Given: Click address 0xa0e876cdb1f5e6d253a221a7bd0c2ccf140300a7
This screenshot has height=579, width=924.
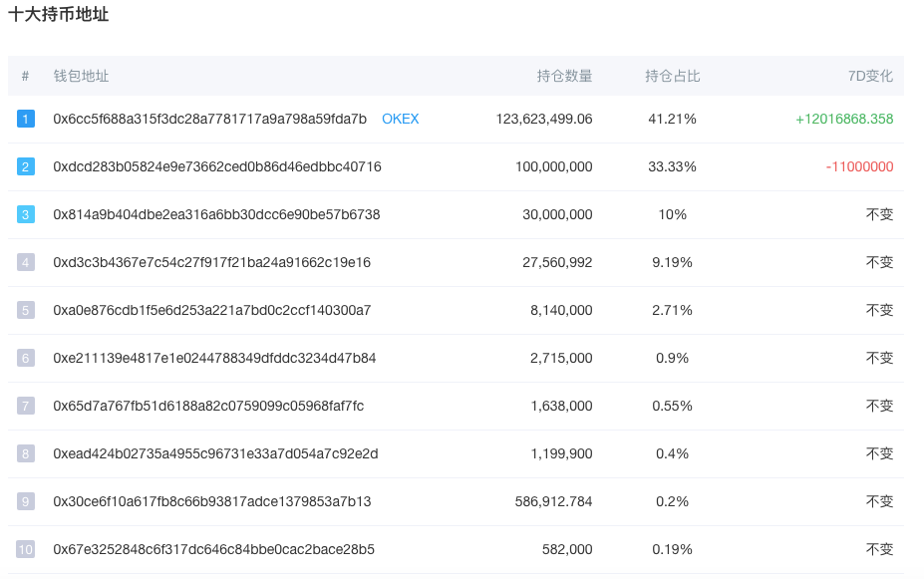Looking at the screenshot, I should pyautogui.click(x=211, y=310).
